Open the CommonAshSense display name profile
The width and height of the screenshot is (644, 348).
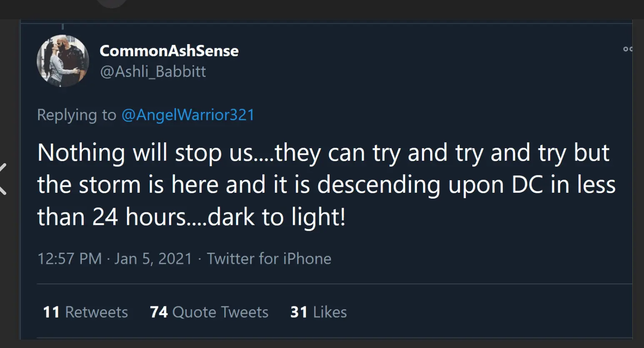[169, 51]
